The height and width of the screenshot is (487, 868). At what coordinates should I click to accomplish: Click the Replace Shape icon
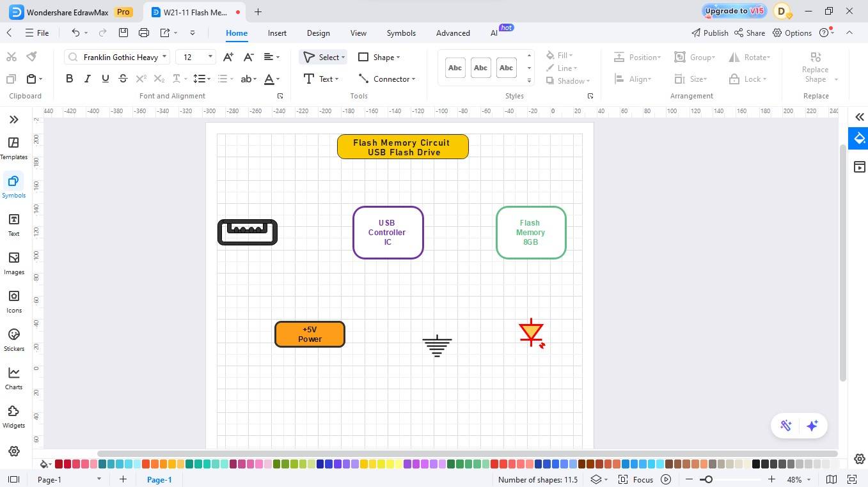click(x=815, y=56)
